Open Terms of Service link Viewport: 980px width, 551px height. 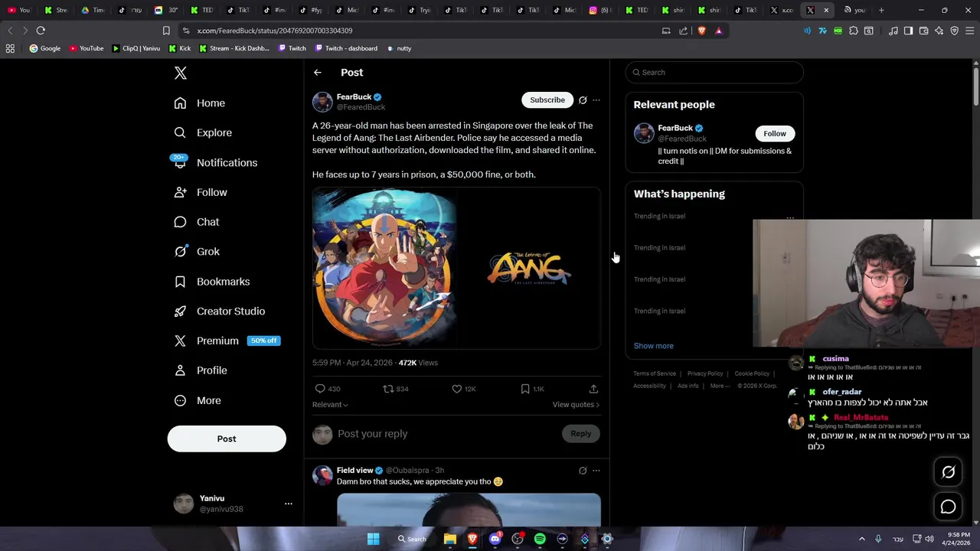pos(655,373)
